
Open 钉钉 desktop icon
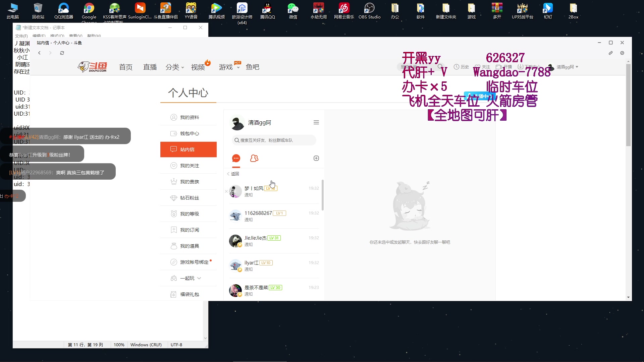tap(548, 11)
